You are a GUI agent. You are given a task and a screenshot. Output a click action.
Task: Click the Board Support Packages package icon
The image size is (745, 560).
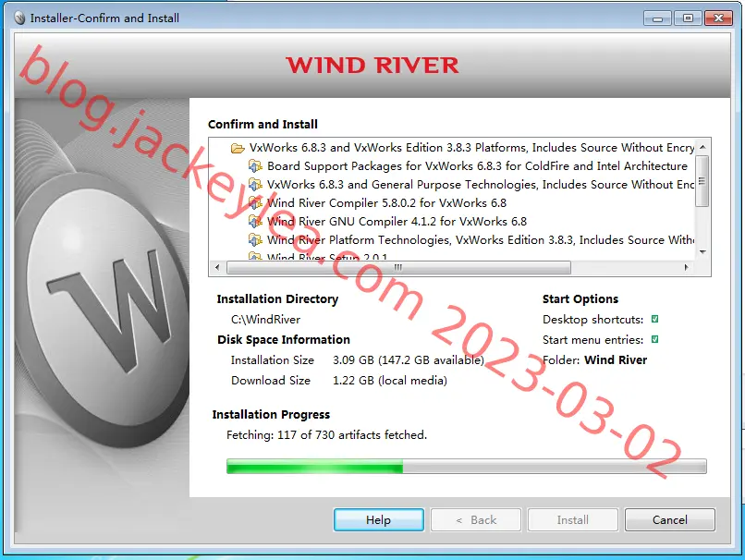pos(255,166)
